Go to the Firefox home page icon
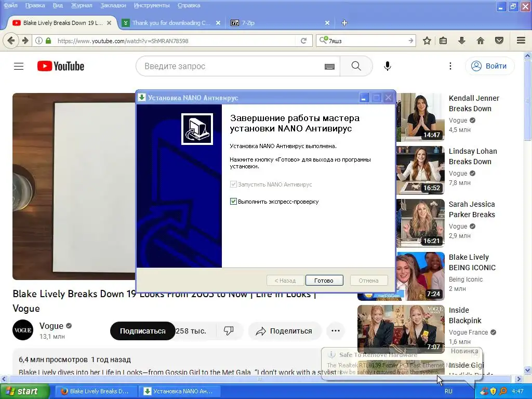Viewport: 532px width, 399px height. [x=480, y=41]
